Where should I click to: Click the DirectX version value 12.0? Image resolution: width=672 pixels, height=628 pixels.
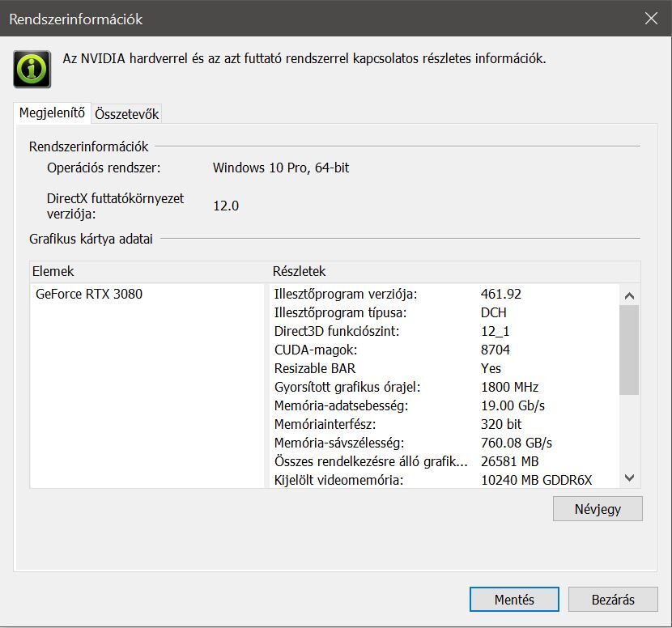point(226,206)
